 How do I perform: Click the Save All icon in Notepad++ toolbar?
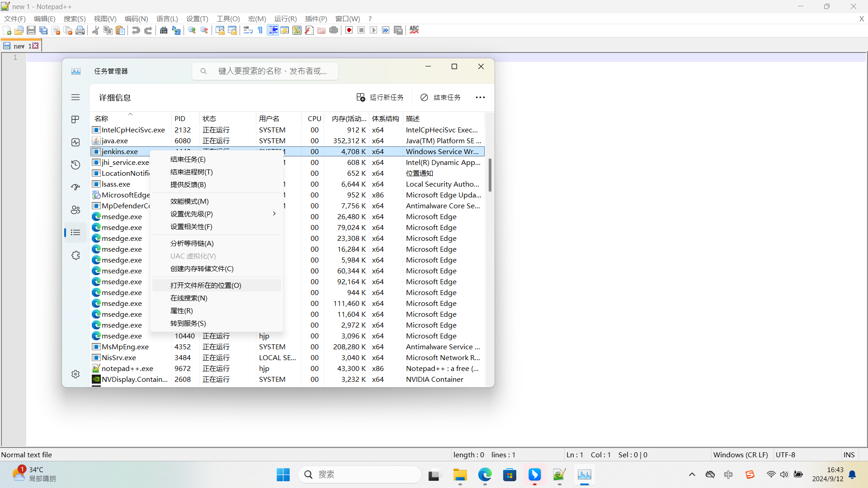point(43,30)
